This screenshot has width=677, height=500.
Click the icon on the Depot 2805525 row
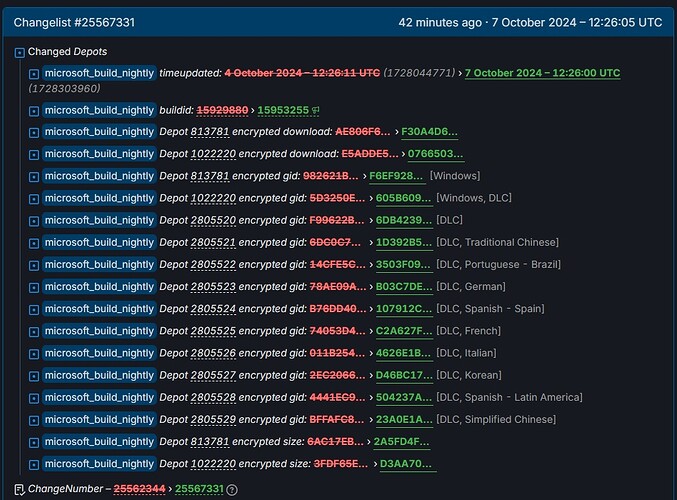[34, 332]
